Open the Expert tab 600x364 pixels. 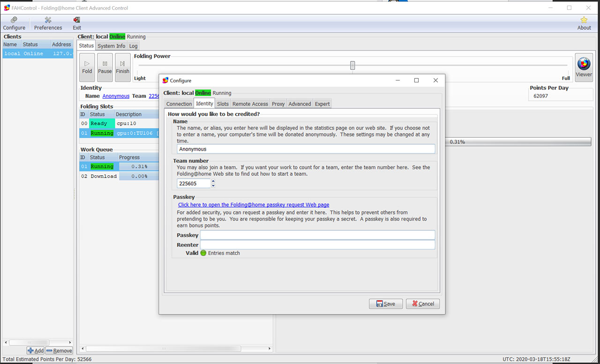coord(322,104)
